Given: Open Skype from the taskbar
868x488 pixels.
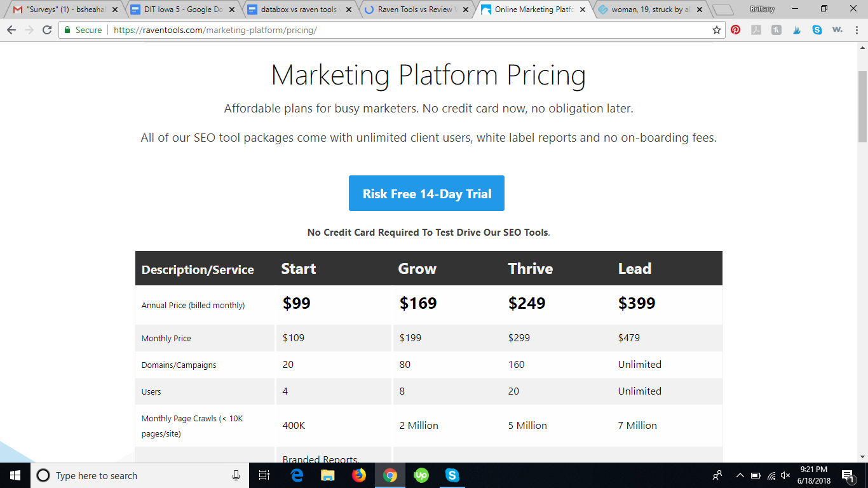Looking at the screenshot, I should click(452, 475).
